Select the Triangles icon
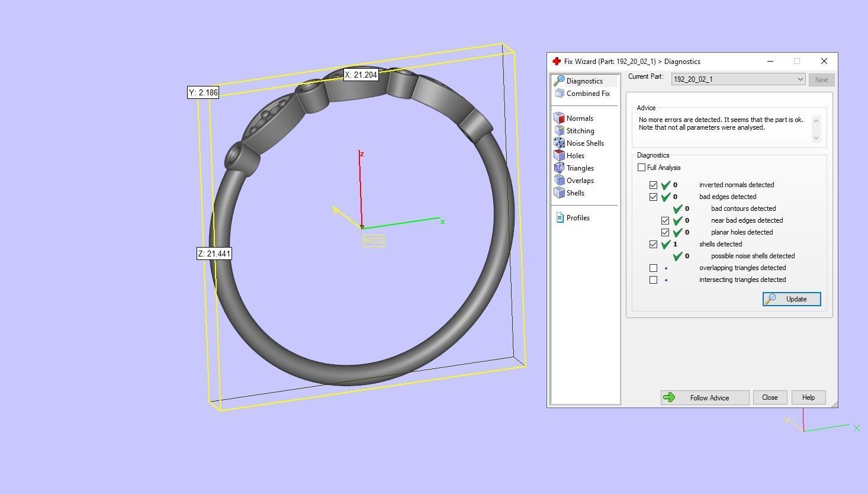The height and width of the screenshot is (494, 868). [x=559, y=168]
